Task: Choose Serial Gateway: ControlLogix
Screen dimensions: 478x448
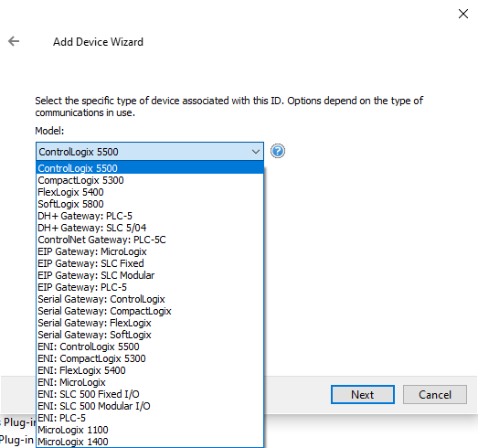Action: pyautogui.click(x=150, y=299)
